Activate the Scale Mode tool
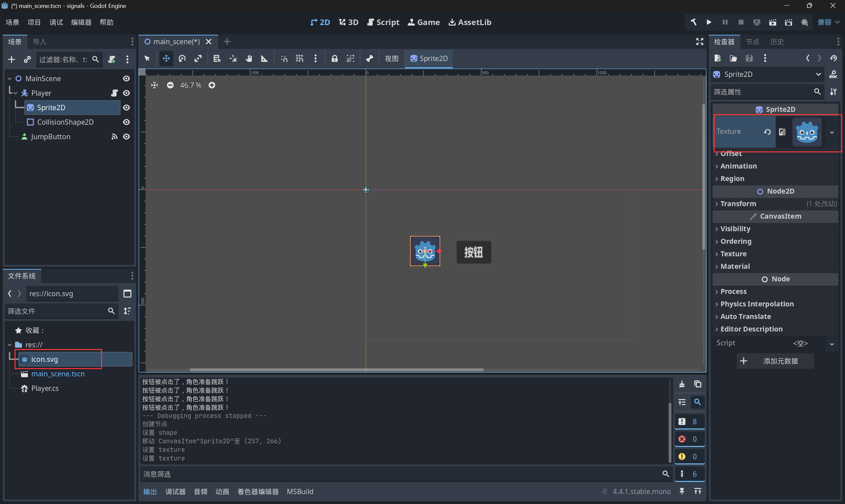Screen dimensions: 845x504 pyautogui.click(x=198, y=59)
